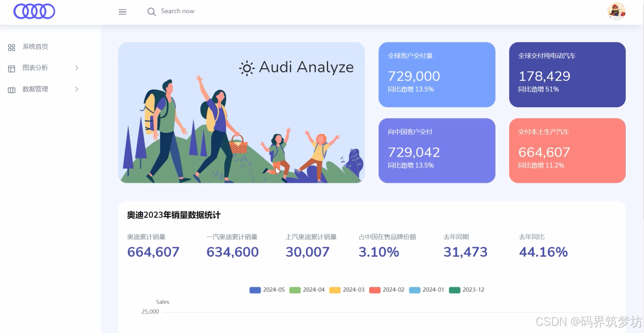
Task: Click the Sales axis label
Action: tap(162, 302)
